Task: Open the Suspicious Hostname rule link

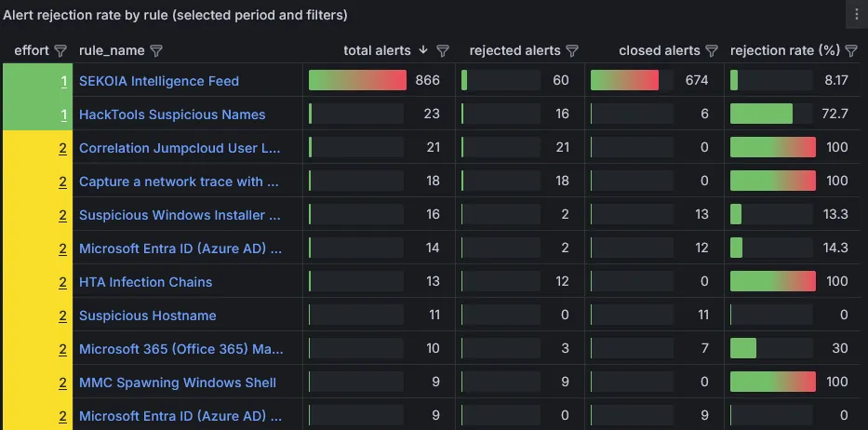Action: pos(148,316)
